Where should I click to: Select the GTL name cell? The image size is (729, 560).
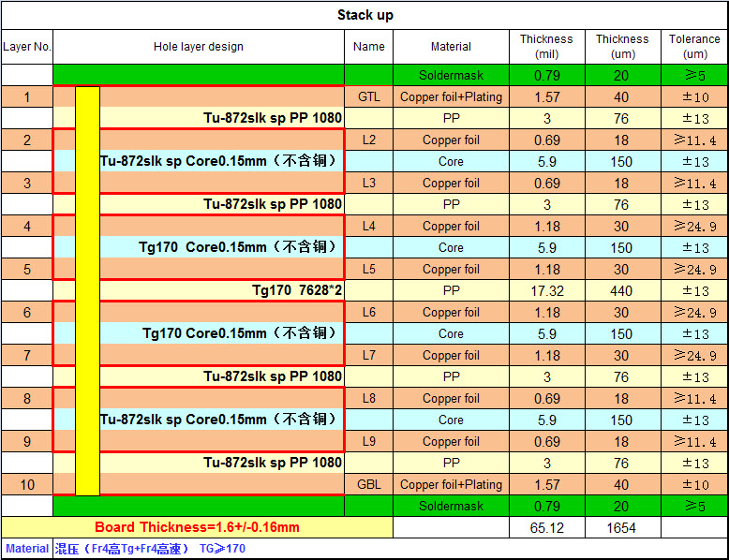coord(369,96)
